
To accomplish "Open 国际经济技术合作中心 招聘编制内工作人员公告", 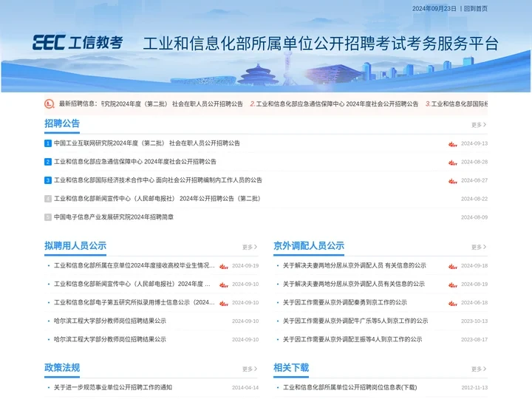I will pyautogui.click(x=158, y=180).
